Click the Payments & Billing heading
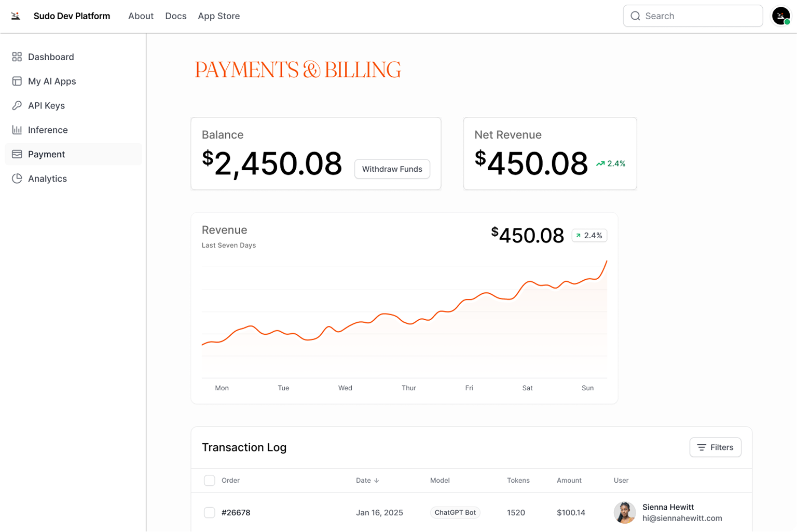Viewport: 797px width, 532px height. pos(298,70)
